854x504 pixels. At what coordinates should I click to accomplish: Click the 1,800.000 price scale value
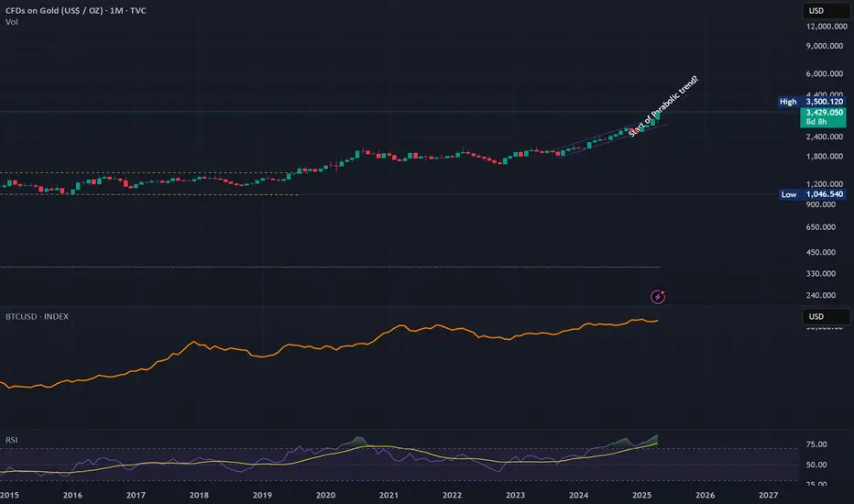click(x=825, y=156)
